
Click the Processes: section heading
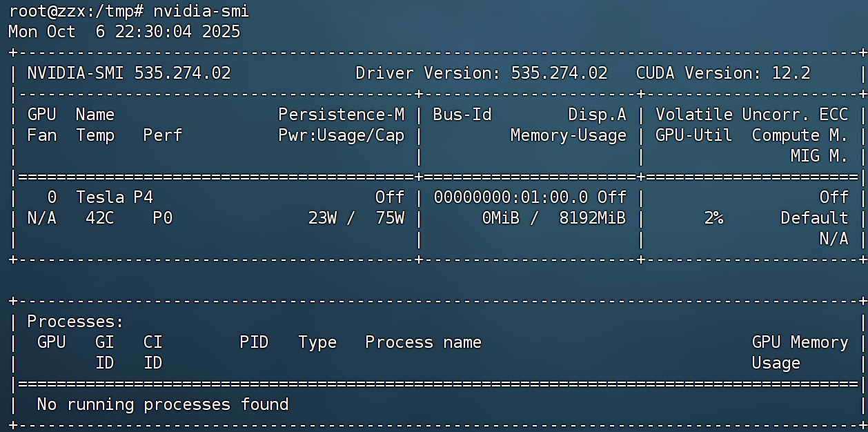point(75,322)
